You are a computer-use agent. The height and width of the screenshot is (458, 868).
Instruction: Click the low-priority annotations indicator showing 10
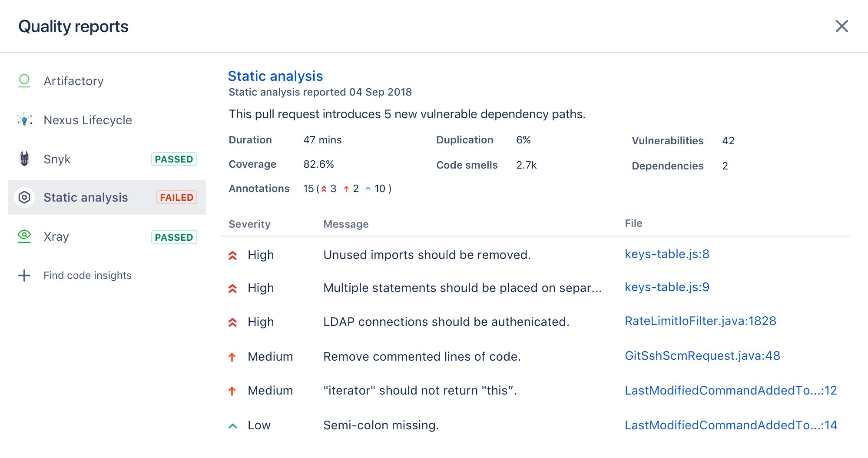[x=375, y=188]
